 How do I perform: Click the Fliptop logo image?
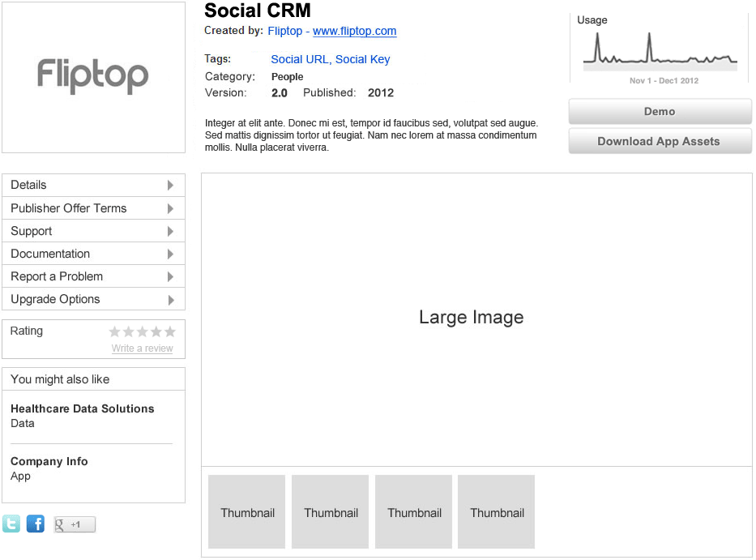[93, 77]
